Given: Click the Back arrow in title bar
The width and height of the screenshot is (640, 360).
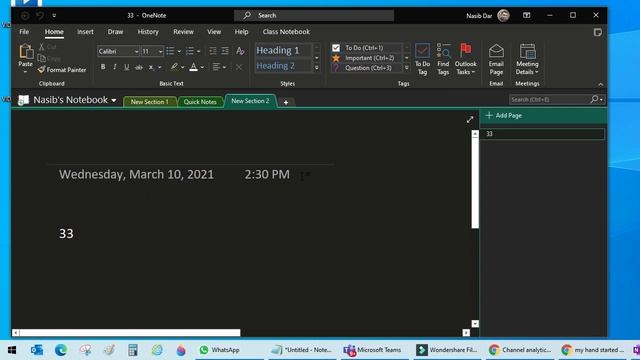Looking at the screenshot, I should pos(25,16).
